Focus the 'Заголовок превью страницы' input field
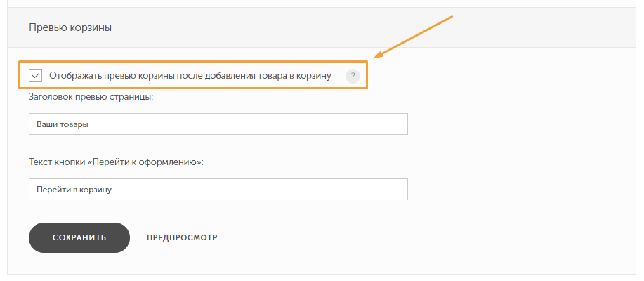This screenshot has width=644, height=281. coord(218,124)
